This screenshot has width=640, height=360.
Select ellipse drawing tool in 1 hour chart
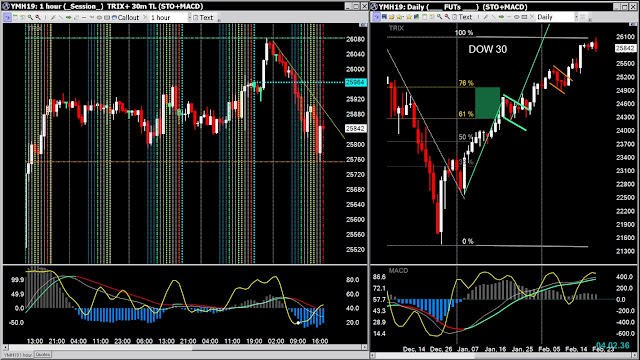[x=99, y=18]
